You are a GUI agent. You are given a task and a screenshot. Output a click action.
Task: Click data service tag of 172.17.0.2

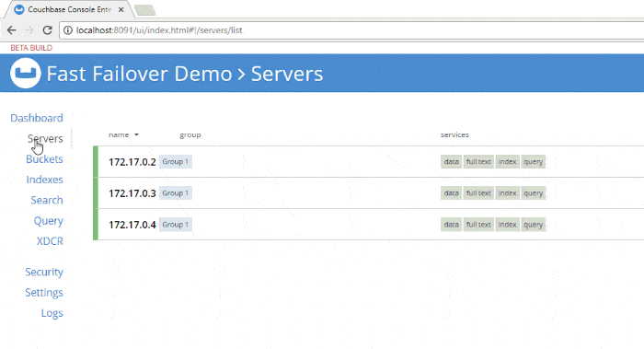[x=451, y=161]
